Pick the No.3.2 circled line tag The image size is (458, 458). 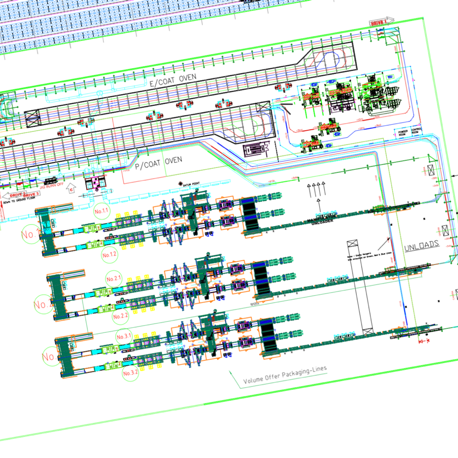coord(130,373)
